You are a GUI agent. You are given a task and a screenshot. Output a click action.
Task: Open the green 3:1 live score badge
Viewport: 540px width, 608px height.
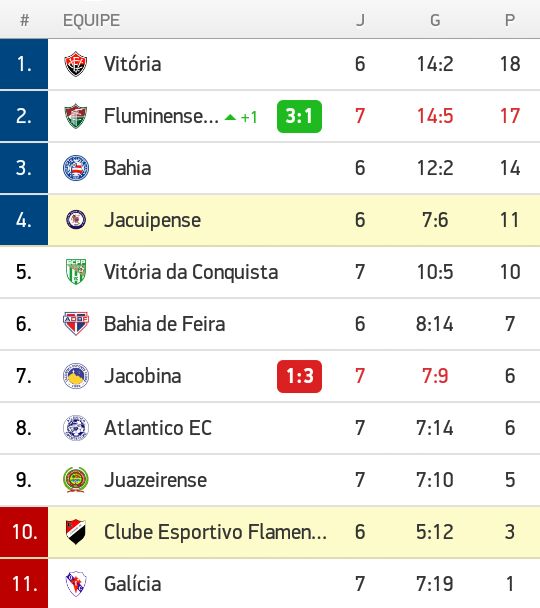click(x=299, y=116)
